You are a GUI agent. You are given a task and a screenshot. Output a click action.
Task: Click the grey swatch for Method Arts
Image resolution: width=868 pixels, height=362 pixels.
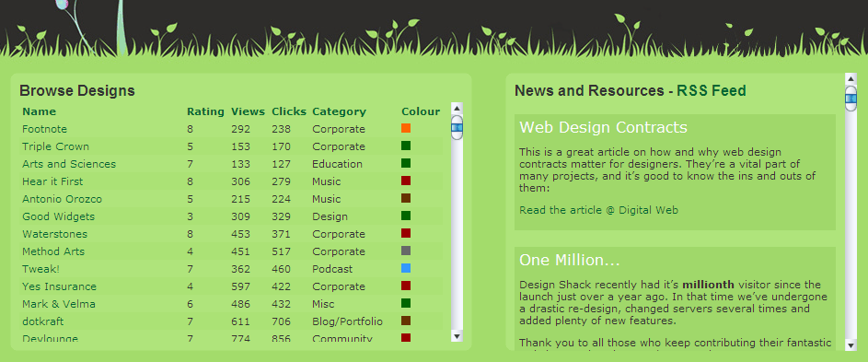coord(406,251)
